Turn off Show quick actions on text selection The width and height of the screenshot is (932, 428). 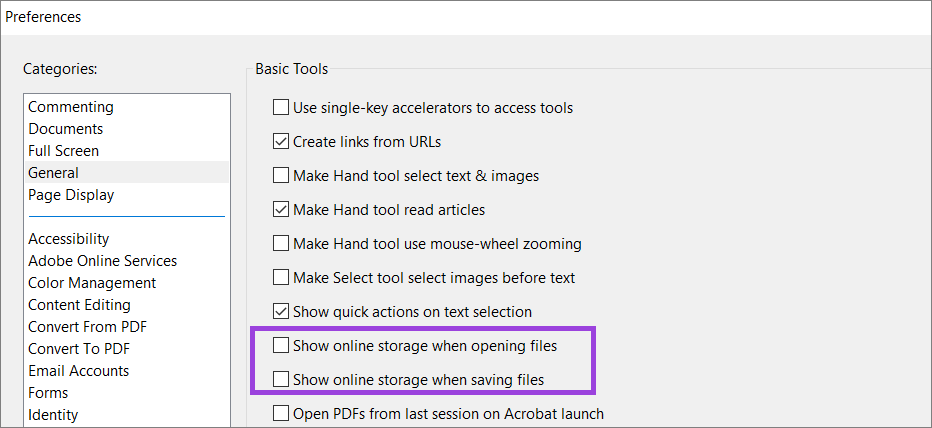[x=281, y=312]
